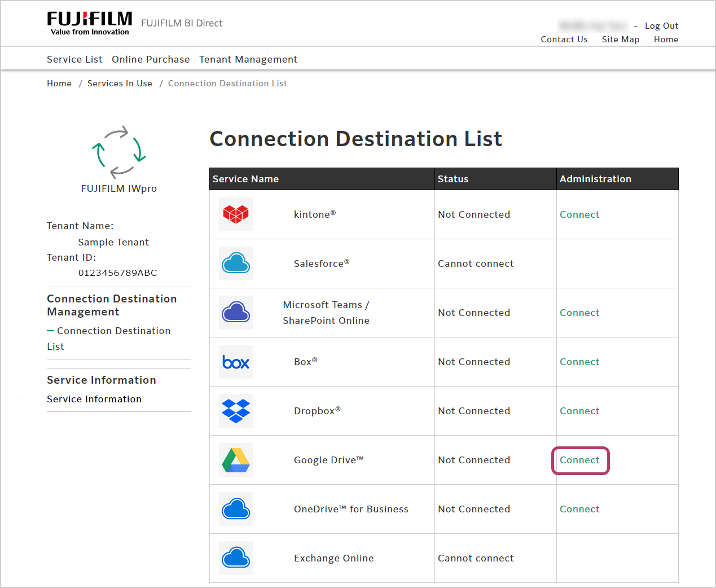Screen dimensions: 716x588
Task: Click the tenant ID 0123456789ABC
Action: point(117,273)
